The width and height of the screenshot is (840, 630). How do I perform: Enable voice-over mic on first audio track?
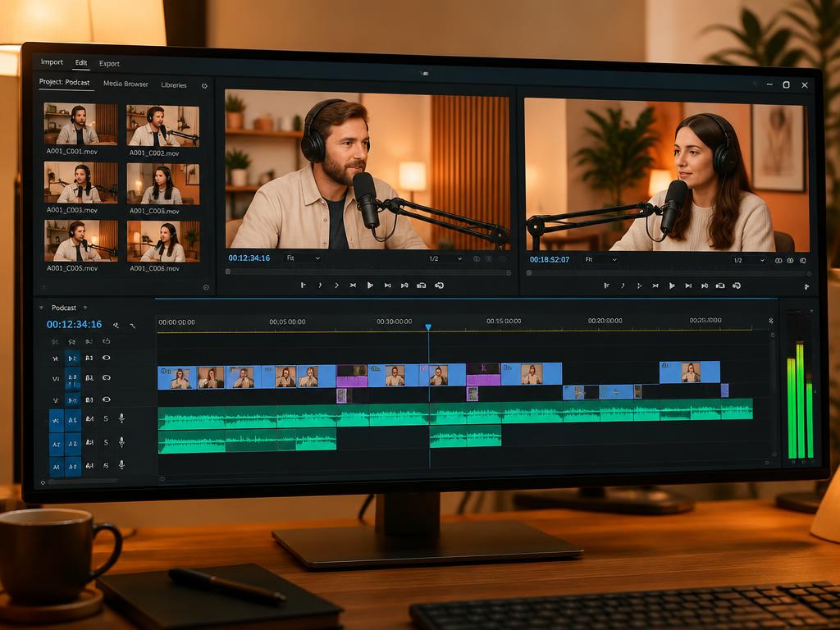coord(121,418)
